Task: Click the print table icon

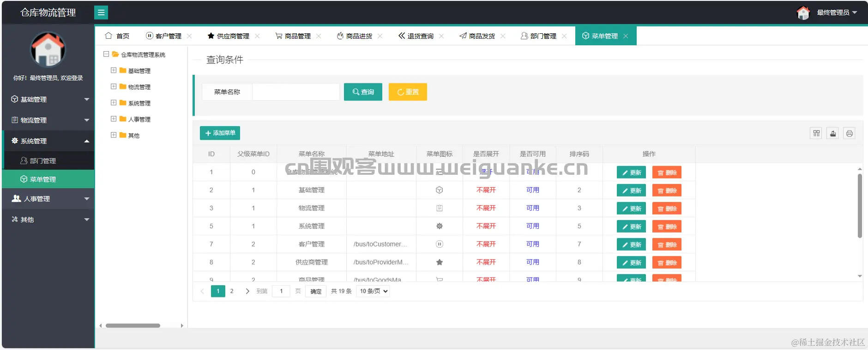Action: (x=850, y=134)
